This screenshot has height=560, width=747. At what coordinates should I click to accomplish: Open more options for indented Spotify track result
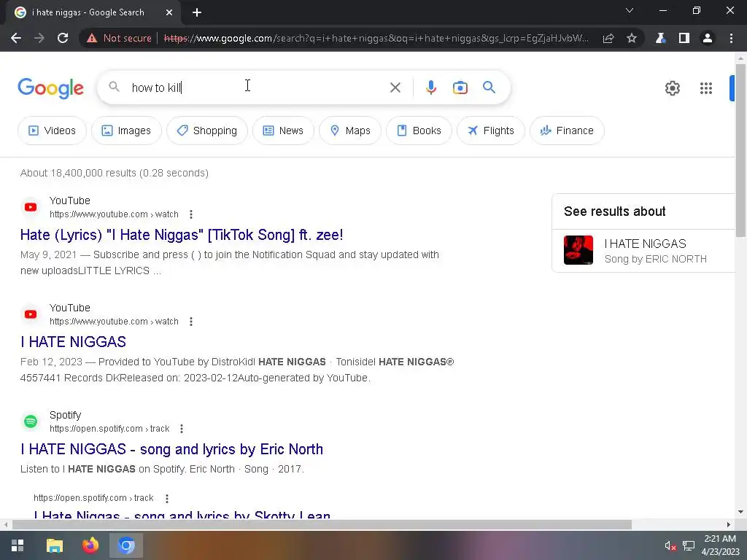pyautogui.click(x=167, y=498)
